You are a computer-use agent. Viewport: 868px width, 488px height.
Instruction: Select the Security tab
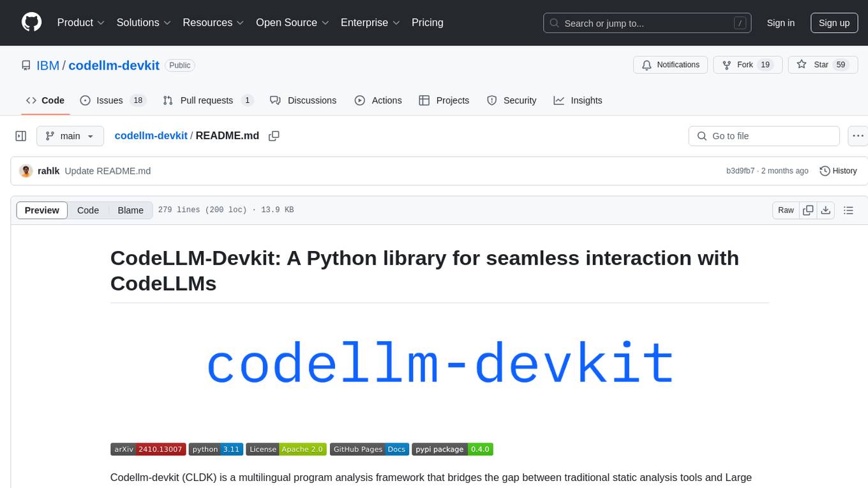pyautogui.click(x=511, y=100)
